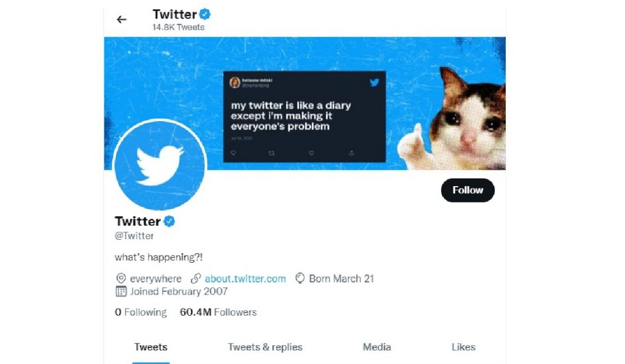Click the birthday balloon icon
Viewport: 625px width, 364px height.
pyautogui.click(x=300, y=279)
